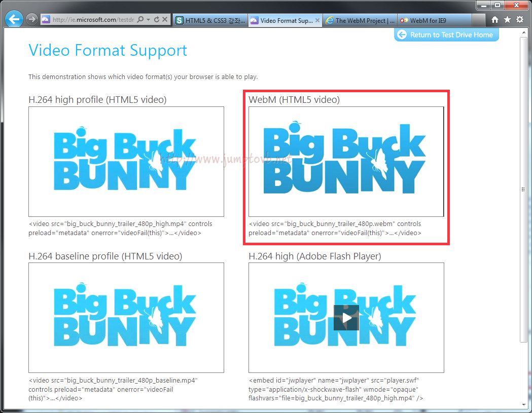
Task: Play the Adobe Flash Player video
Action: click(x=346, y=318)
